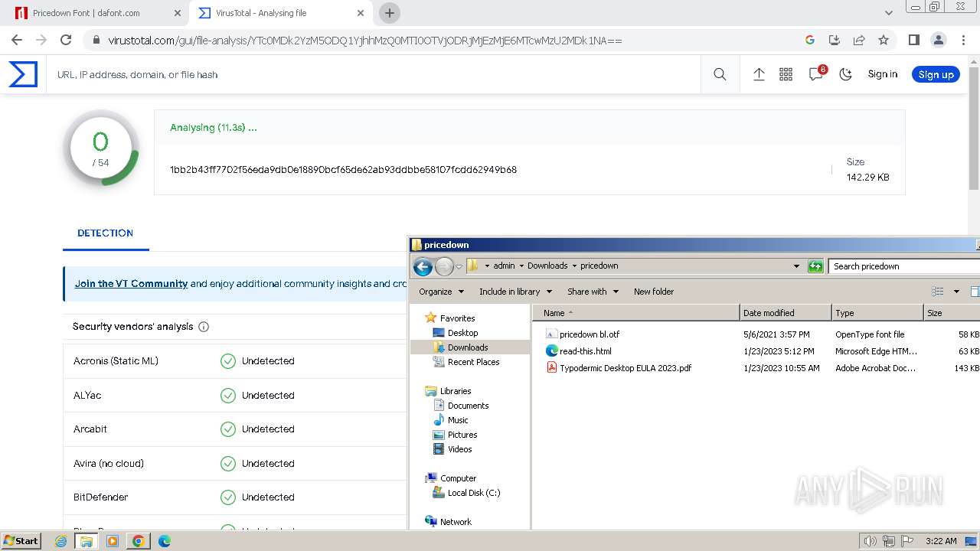Click info icon beside Security vendors' analysis

tap(204, 327)
